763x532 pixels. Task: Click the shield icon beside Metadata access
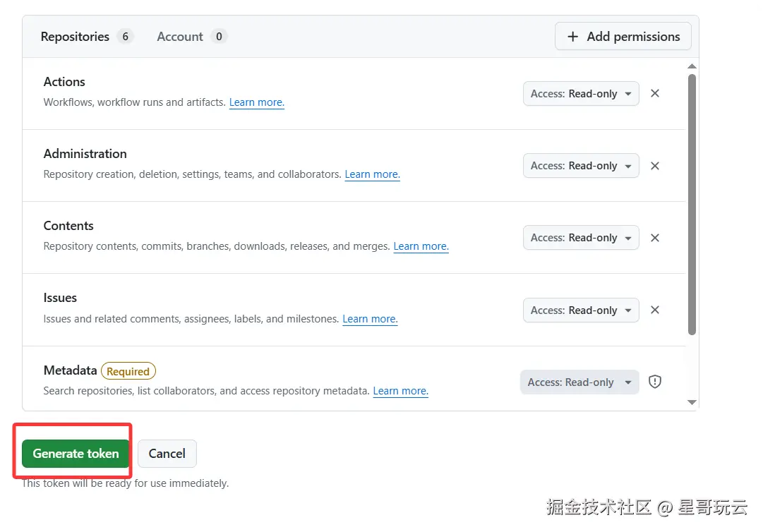coord(655,382)
